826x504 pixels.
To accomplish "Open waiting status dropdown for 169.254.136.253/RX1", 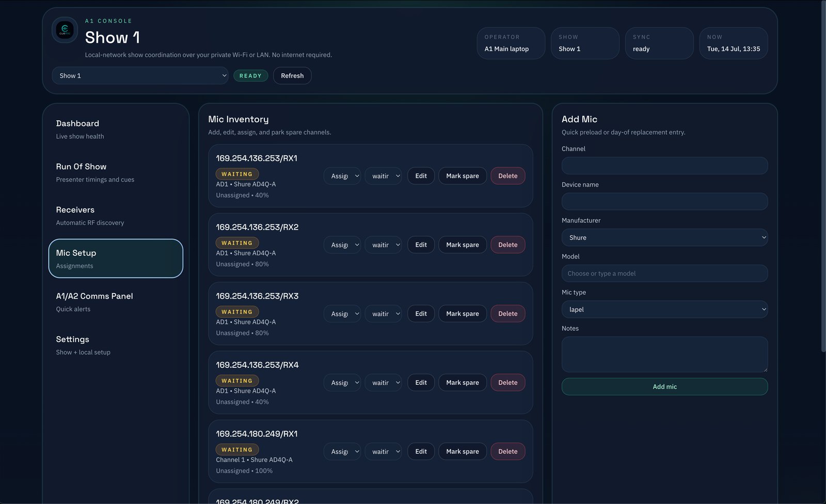I will [x=384, y=176].
